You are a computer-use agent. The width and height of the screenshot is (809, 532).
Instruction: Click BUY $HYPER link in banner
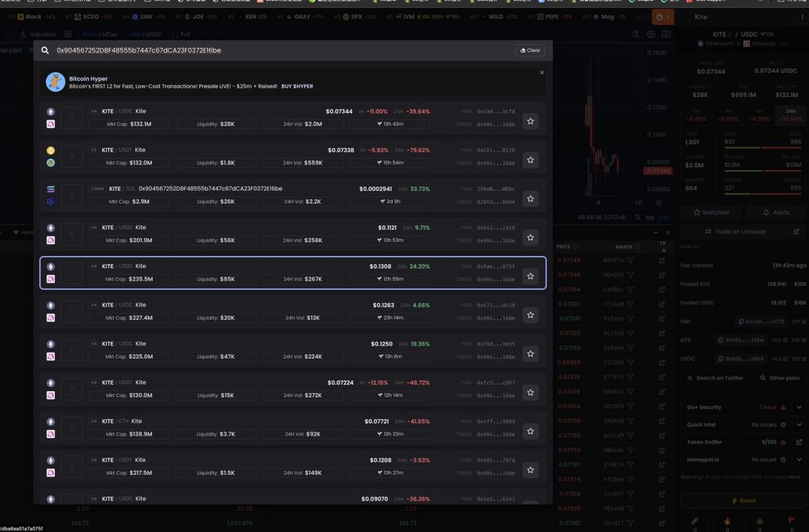click(x=297, y=86)
